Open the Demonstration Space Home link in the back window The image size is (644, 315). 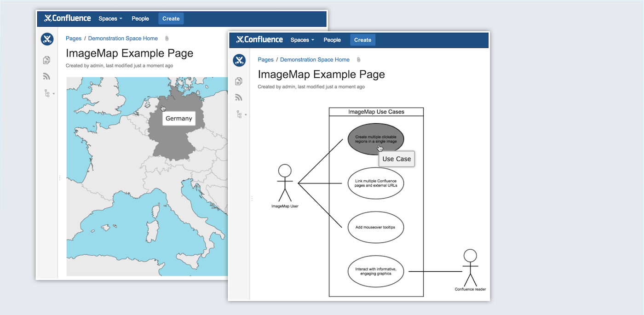point(123,39)
